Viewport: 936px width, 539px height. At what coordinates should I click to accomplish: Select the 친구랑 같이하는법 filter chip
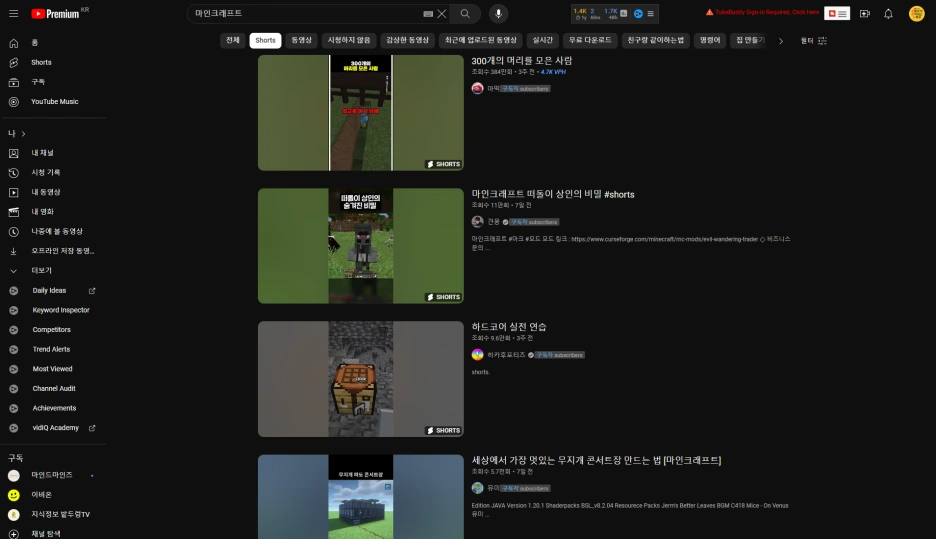(x=655, y=40)
